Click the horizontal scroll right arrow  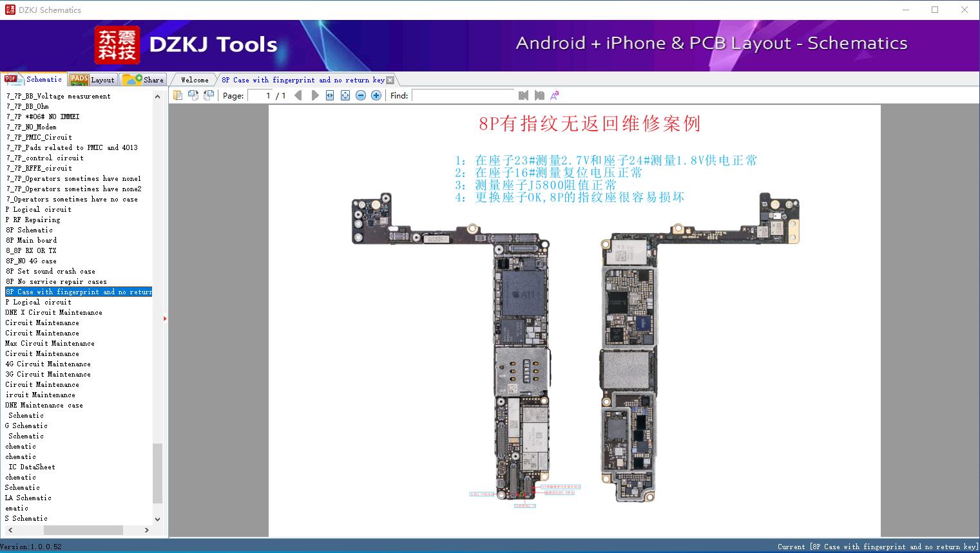(147, 530)
